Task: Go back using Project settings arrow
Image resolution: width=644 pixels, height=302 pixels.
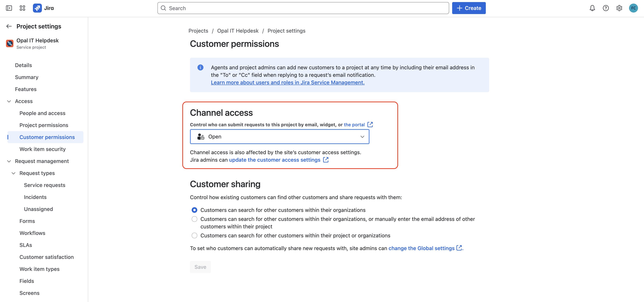Action: pos(9,26)
